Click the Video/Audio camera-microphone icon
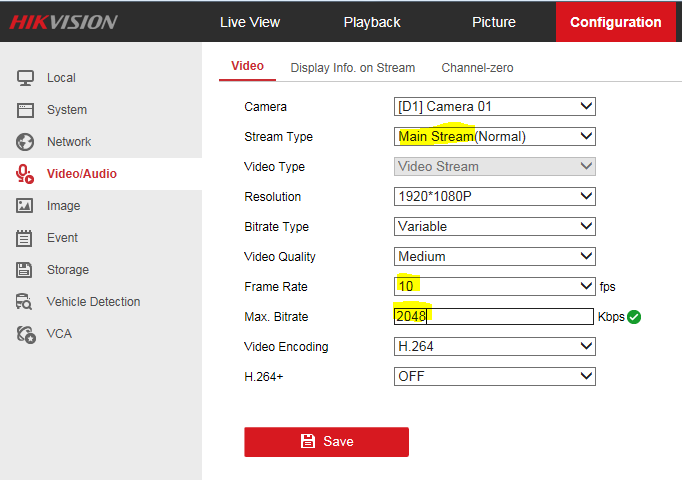Viewport: 682px width, 480px height. [x=26, y=174]
